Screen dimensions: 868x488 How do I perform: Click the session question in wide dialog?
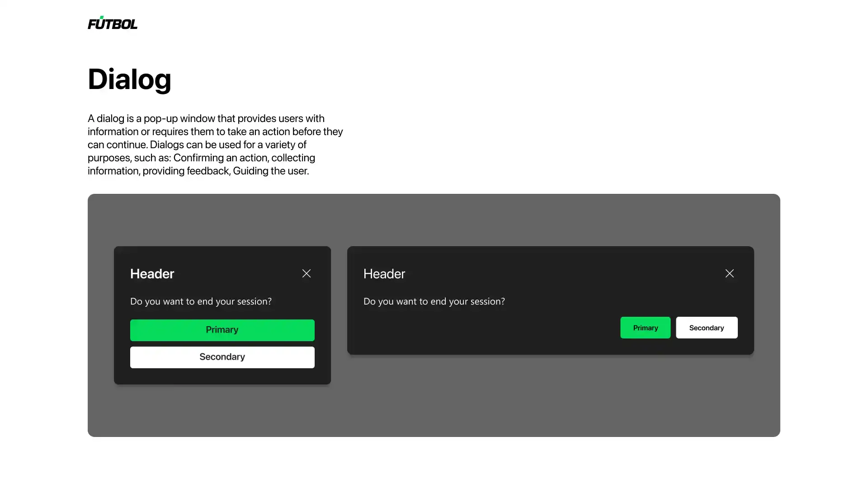[x=434, y=301]
